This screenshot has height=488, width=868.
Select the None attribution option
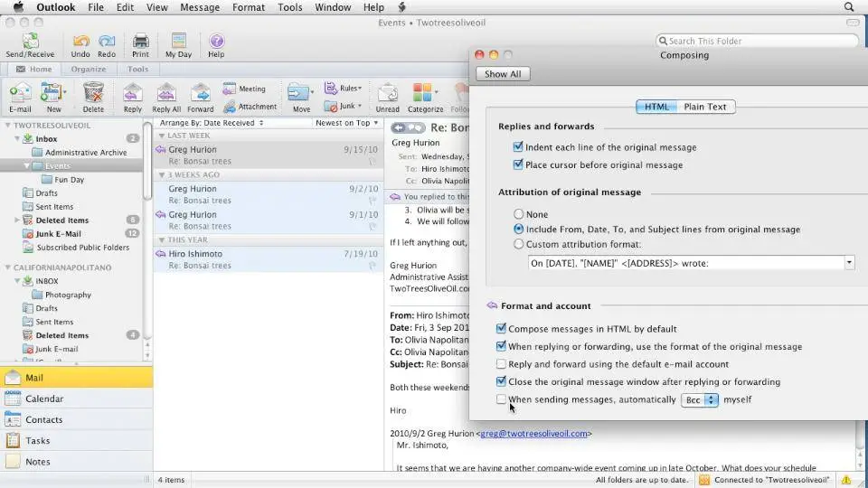tap(518, 213)
